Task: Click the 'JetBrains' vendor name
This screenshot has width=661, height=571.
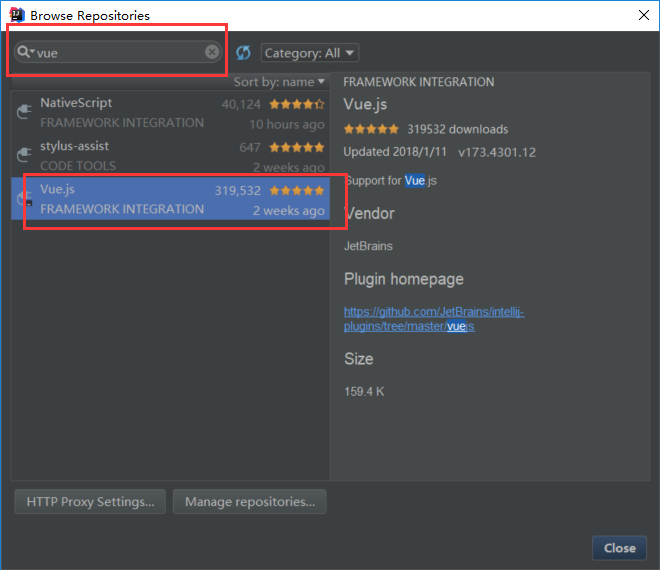Action: pyautogui.click(x=368, y=246)
